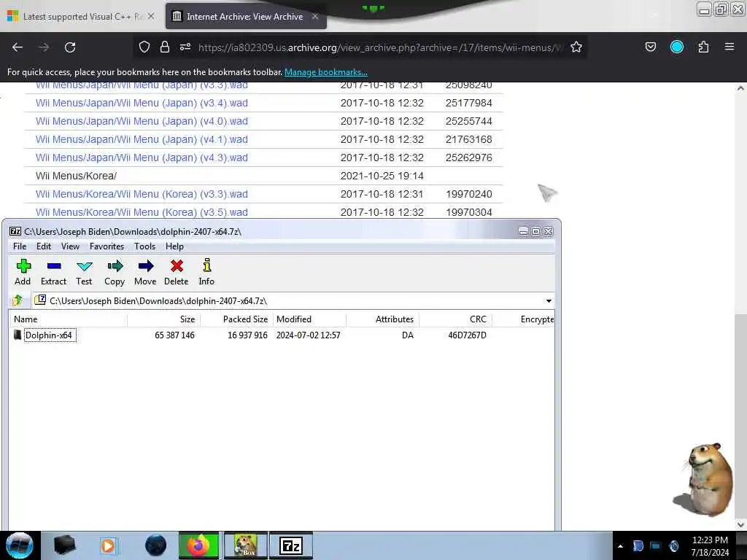This screenshot has height=560, width=747.
Task: Click the scrollbar up arrow of the page
Action: coord(740,88)
